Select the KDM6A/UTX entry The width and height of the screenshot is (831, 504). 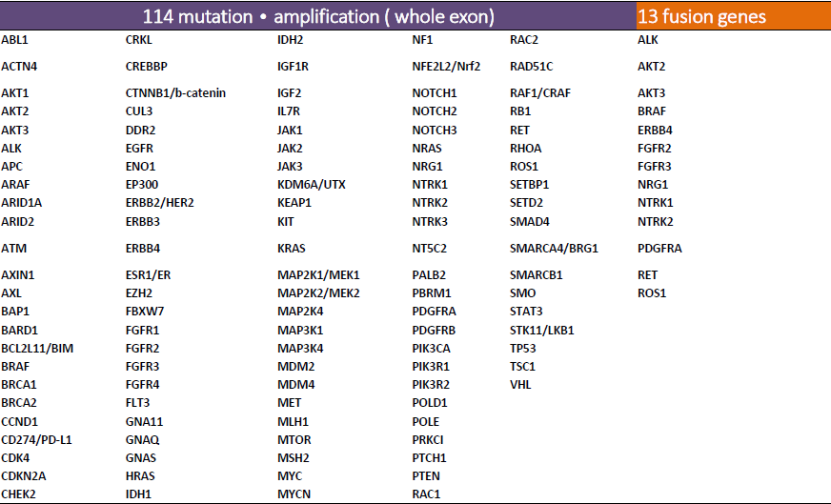(x=311, y=185)
